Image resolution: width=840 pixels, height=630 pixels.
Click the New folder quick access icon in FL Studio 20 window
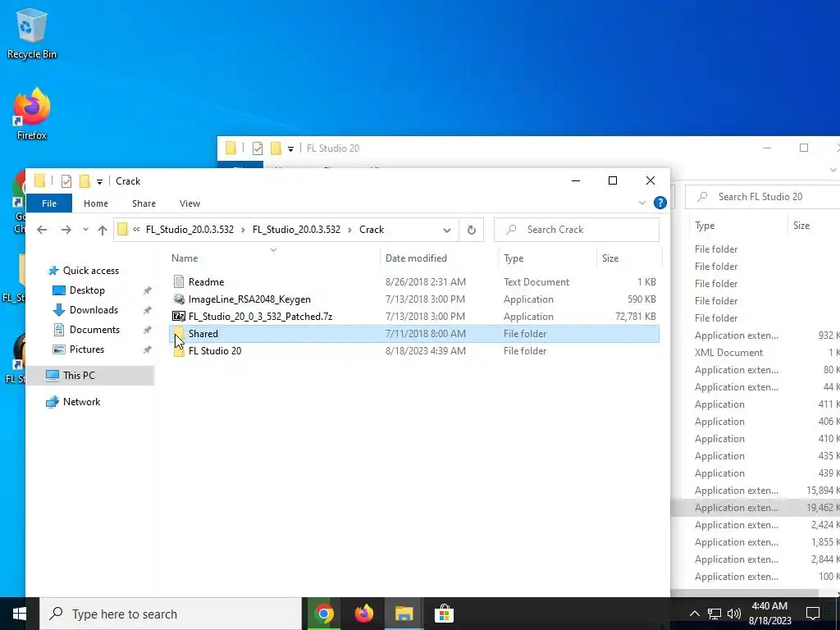(276, 148)
